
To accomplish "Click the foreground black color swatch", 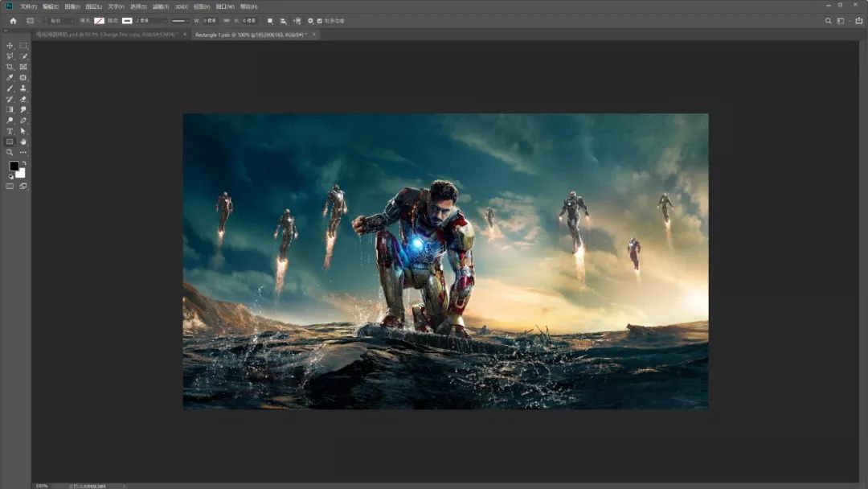I will 14,166.
